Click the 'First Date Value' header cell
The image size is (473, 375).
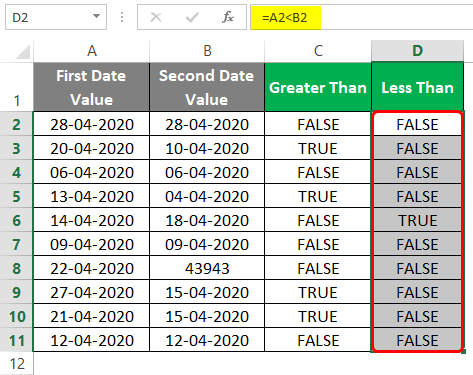pyautogui.click(x=92, y=87)
